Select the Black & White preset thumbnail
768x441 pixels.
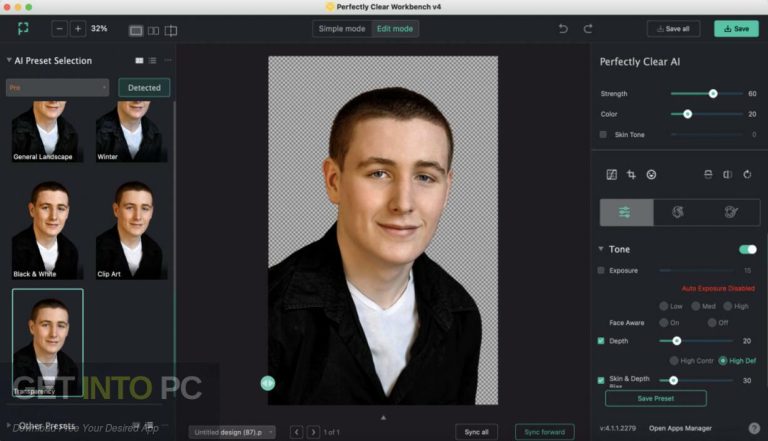pyautogui.click(x=45, y=229)
